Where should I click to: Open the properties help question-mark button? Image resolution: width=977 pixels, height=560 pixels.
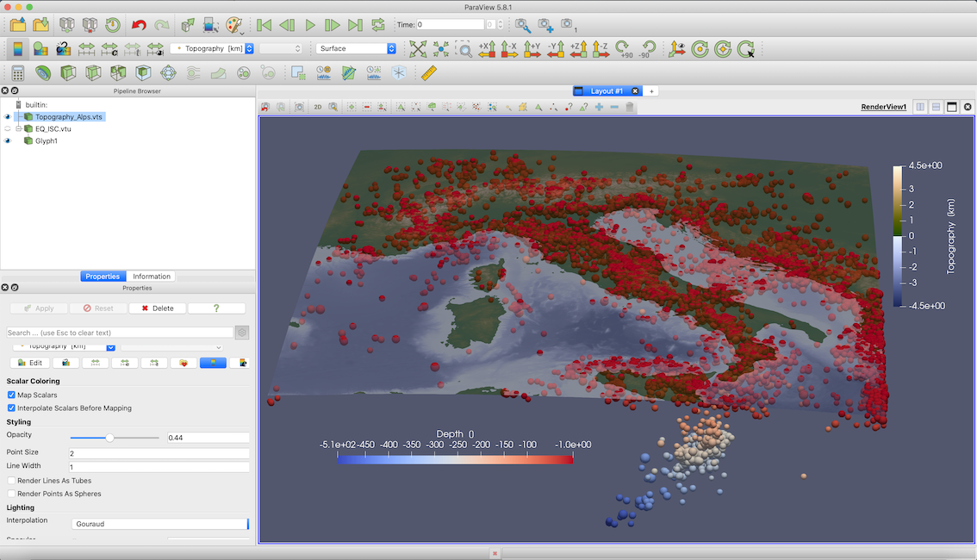[x=216, y=308]
